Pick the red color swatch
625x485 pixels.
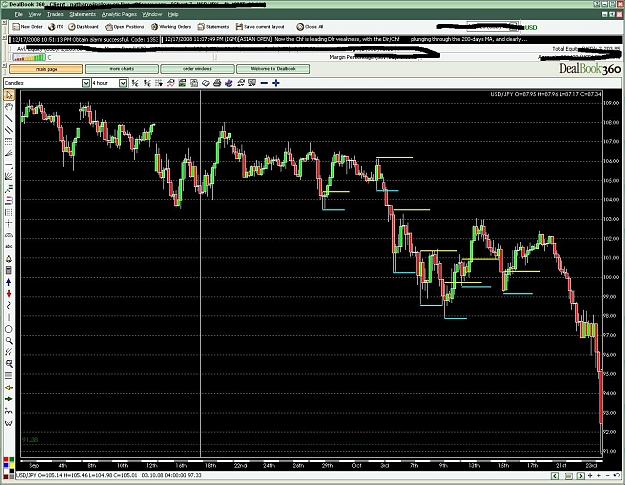coord(6,460)
